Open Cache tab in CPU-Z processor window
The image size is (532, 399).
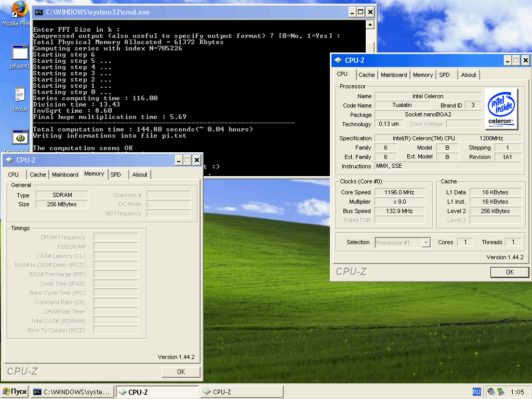tap(366, 75)
